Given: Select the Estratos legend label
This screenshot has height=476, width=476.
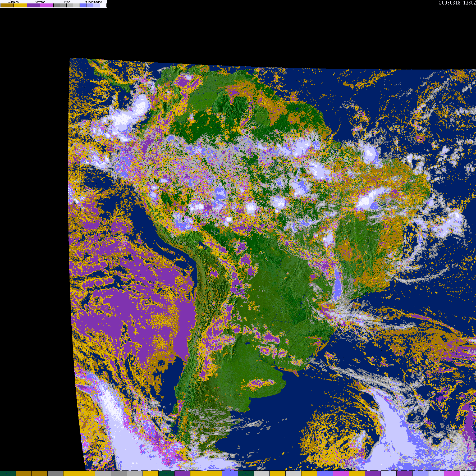Looking at the screenshot, I should pyautogui.click(x=40, y=2).
